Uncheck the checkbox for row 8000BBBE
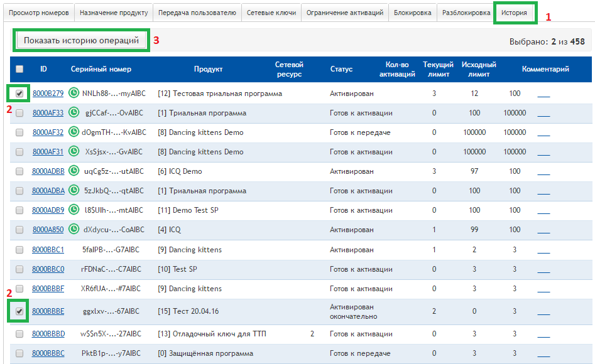Viewport: 595px width, 364px height. pyautogui.click(x=19, y=311)
